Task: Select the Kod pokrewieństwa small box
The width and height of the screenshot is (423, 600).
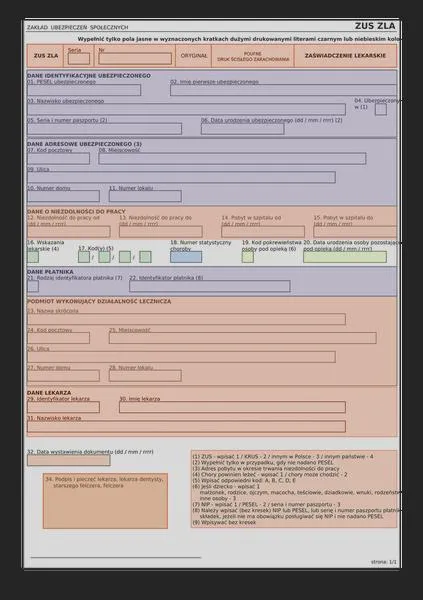Action: (248, 257)
